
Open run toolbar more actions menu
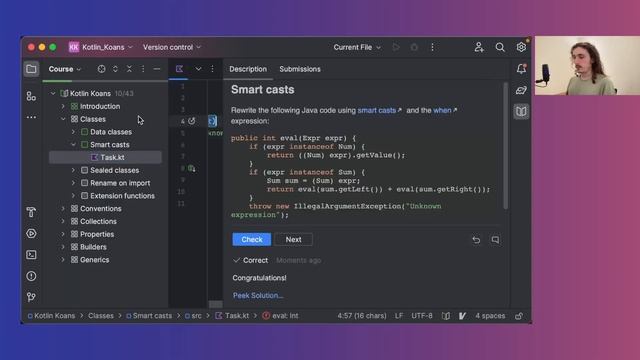coord(432,47)
